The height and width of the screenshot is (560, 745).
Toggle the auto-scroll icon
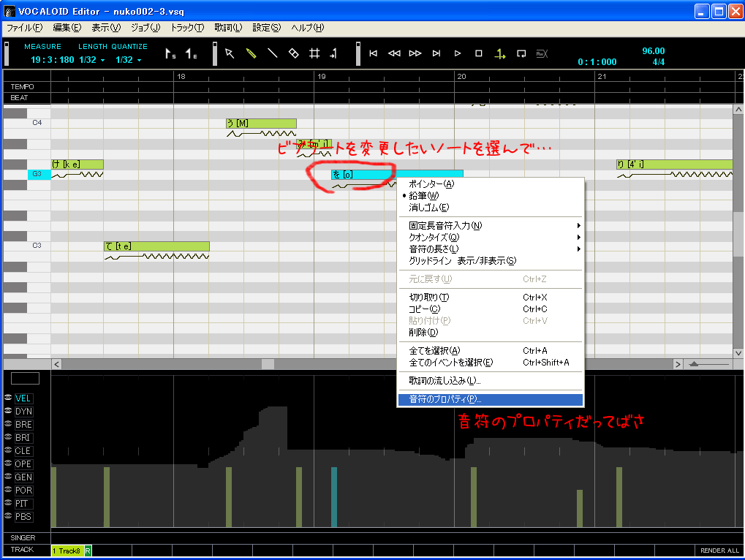click(500, 54)
